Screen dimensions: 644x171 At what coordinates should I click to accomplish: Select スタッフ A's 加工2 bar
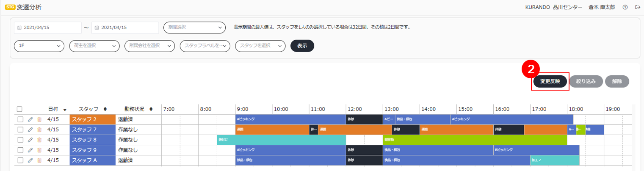coord(555,160)
